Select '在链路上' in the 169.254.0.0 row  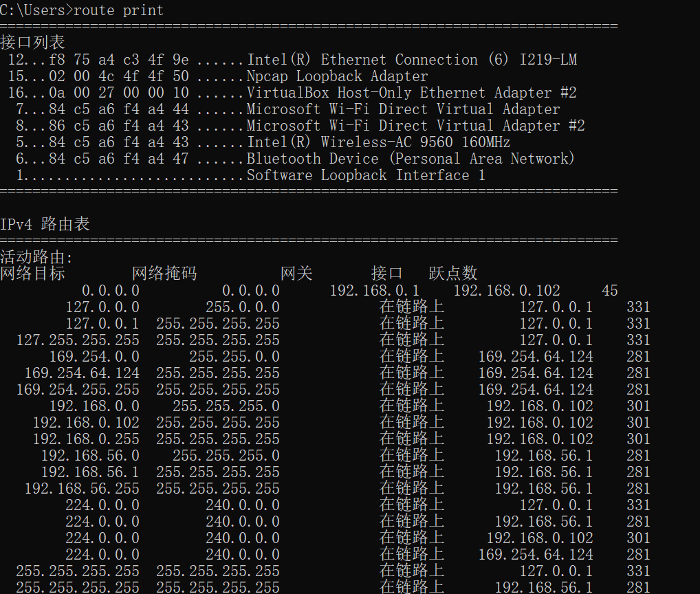(x=412, y=357)
